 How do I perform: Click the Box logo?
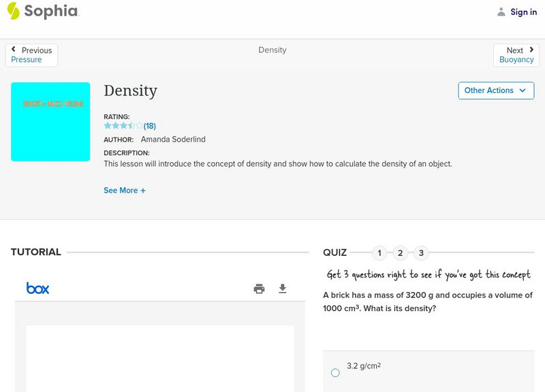pos(37,289)
